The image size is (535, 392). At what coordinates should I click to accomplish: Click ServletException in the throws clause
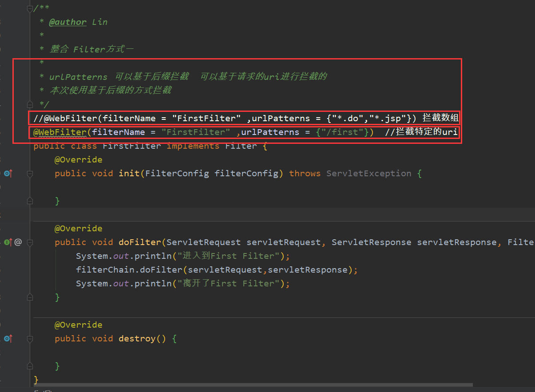(369, 174)
